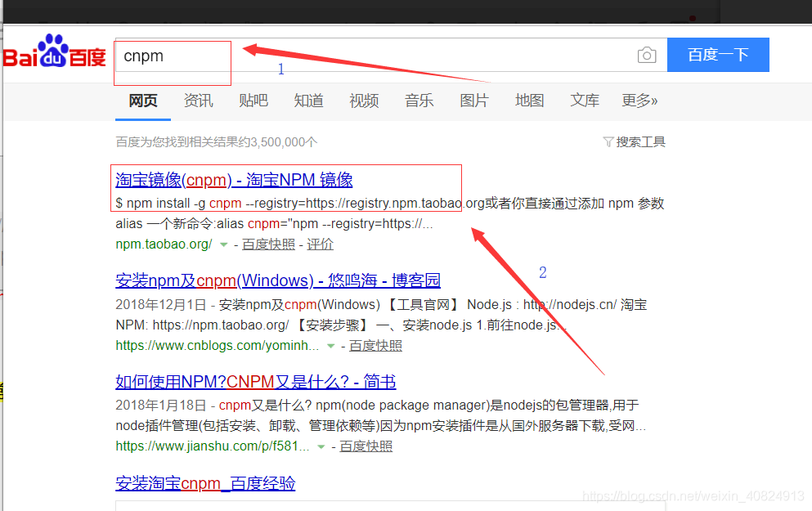The height and width of the screenshot is (511, 812).
Task: Open 如何使用NPM?CNPM又是什么? 简书 result
Action: click(x=256, y=382)
